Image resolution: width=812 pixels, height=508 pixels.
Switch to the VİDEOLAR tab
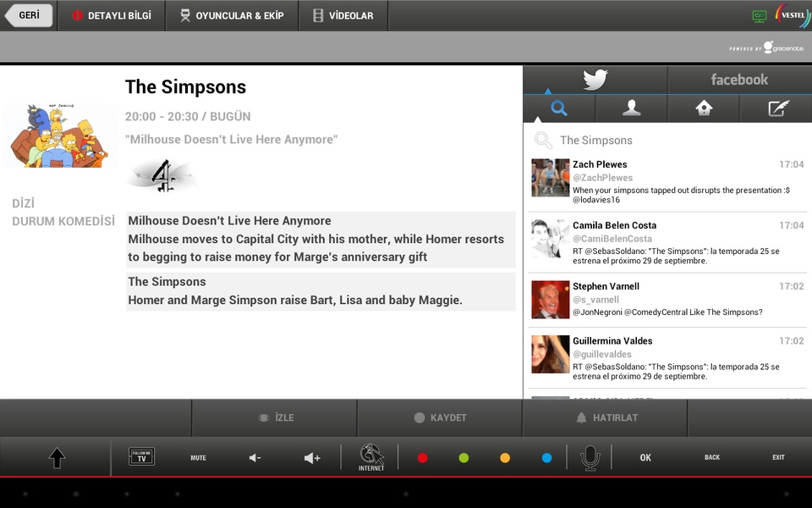click(x=343, y=15)
